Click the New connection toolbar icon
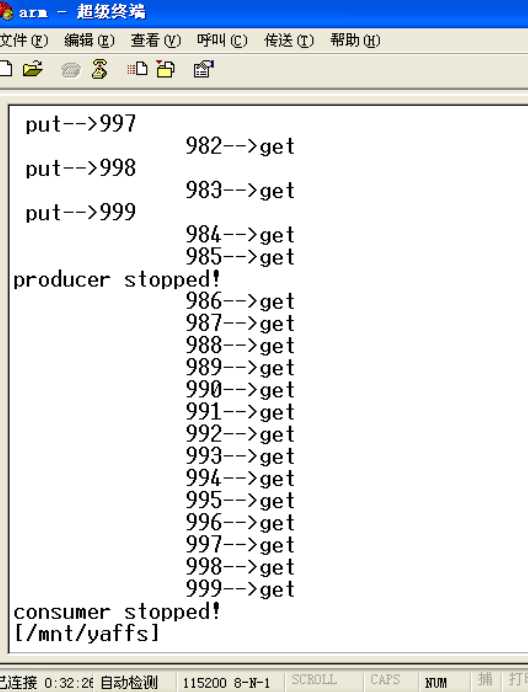528x692 pixels. (5, 69)
